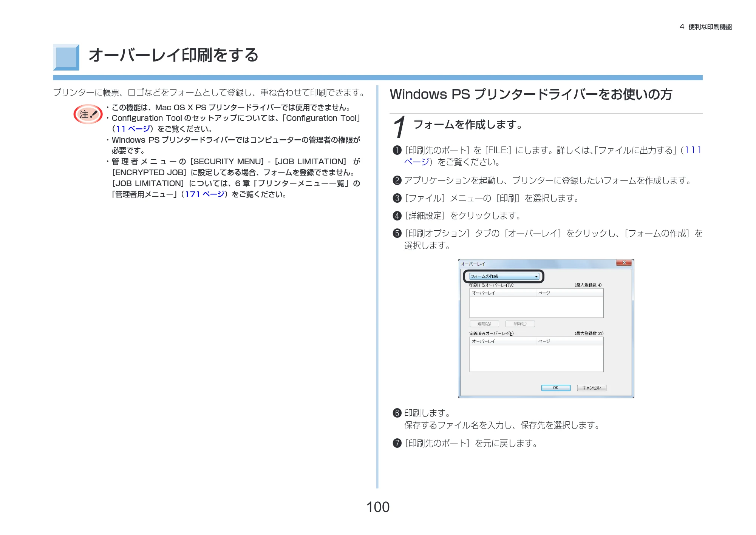The width and height of the screenshot is (756, 535).
Task: Click オーバーレイ column header in 印刷するオーバーレイ list
Action: coord(503,293)
